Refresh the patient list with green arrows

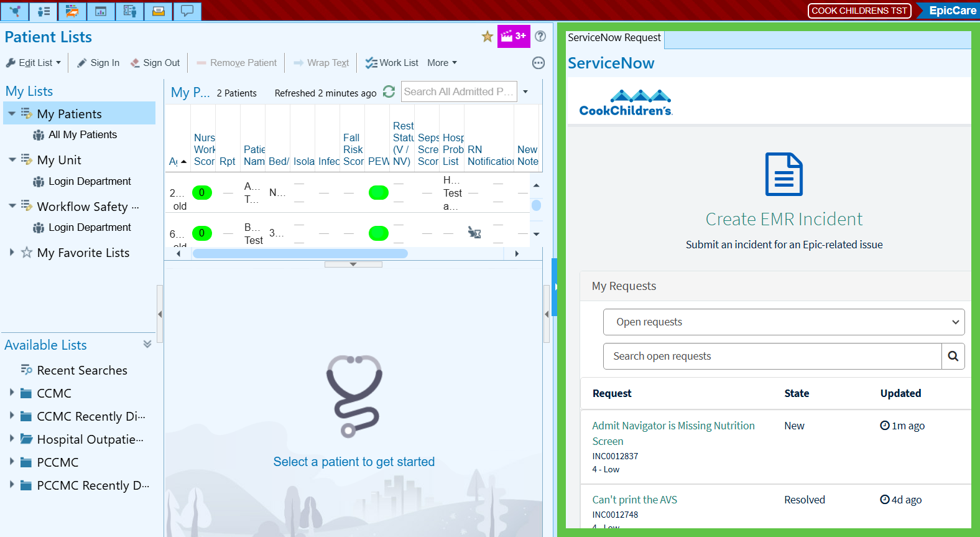[x=389, y=91]
